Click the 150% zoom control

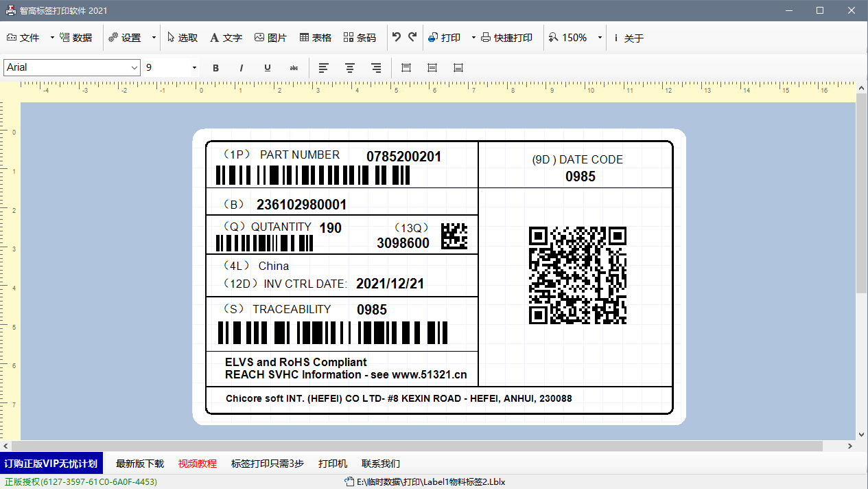(567, 38)
